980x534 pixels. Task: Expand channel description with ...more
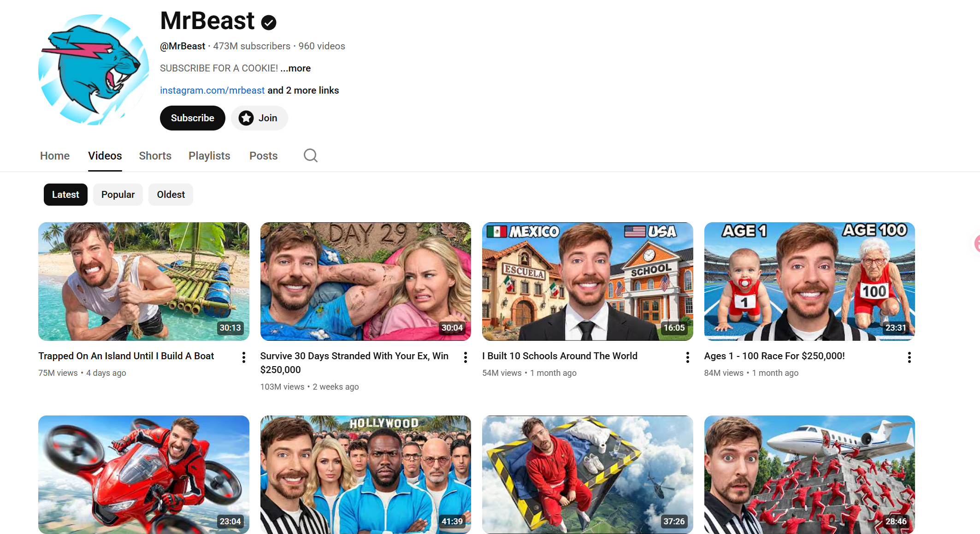click(295, 68)
